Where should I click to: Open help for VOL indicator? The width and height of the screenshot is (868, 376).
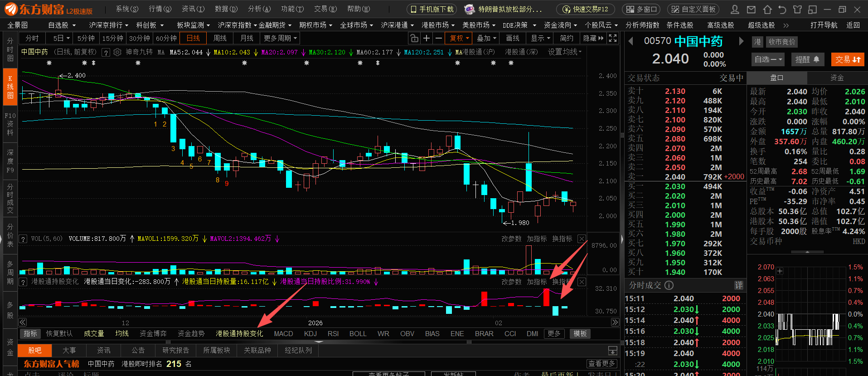click(x=23, y=239)
